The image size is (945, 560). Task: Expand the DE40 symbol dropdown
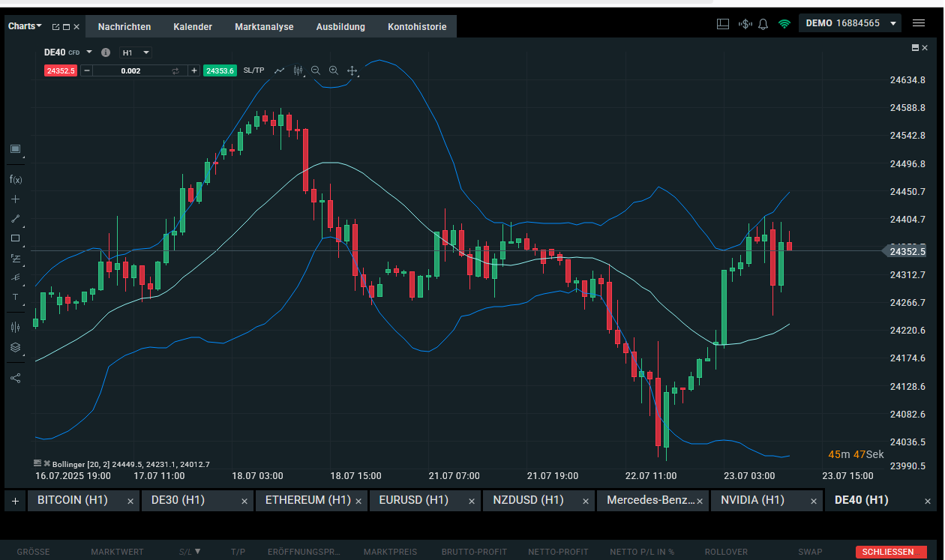[x=89, y=52]
